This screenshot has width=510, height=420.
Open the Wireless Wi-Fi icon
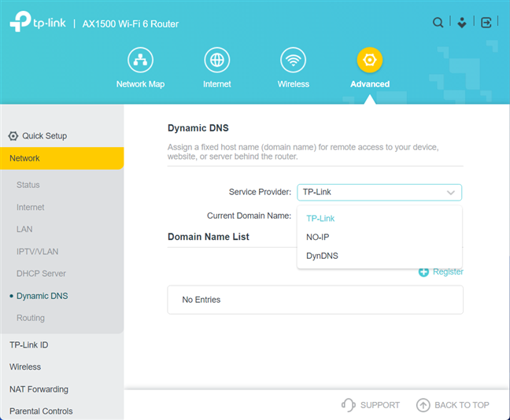(293, 60)
